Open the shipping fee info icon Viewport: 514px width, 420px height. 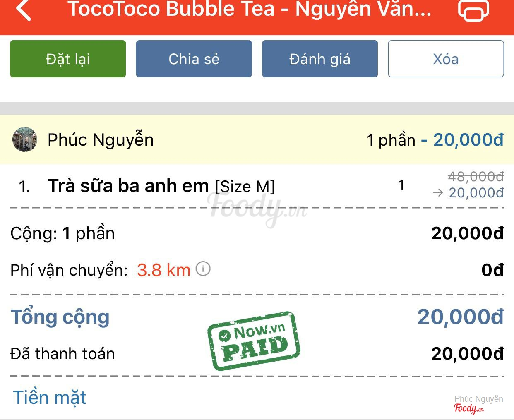(x=203, y=269)
